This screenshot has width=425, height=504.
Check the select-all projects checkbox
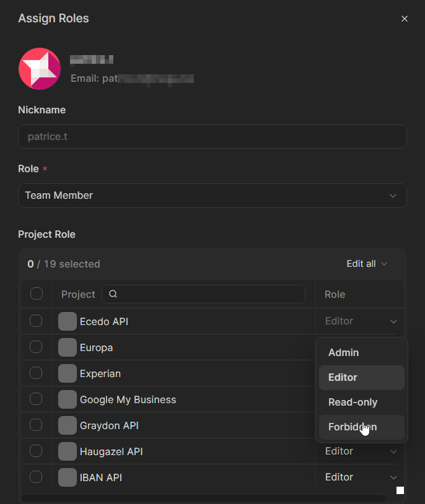(37, 293)
